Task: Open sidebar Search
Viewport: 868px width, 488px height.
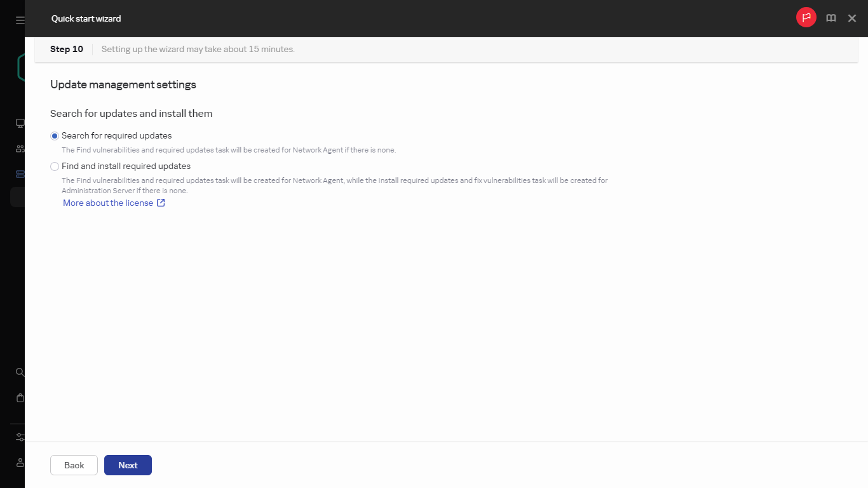Action: [19, 372]
